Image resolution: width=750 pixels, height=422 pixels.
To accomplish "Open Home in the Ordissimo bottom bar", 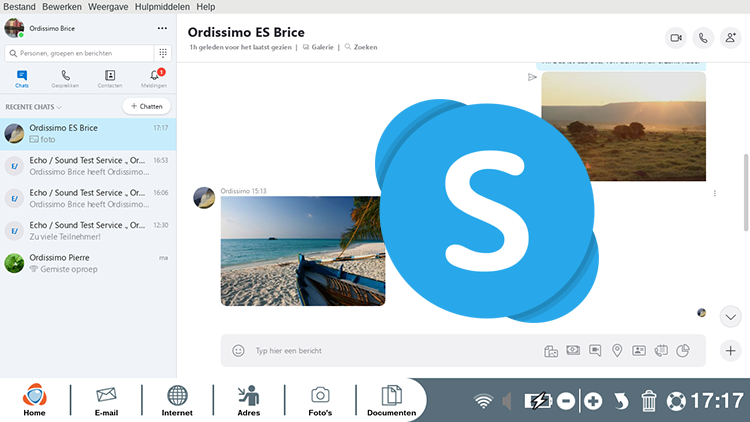I will point(34,400).
